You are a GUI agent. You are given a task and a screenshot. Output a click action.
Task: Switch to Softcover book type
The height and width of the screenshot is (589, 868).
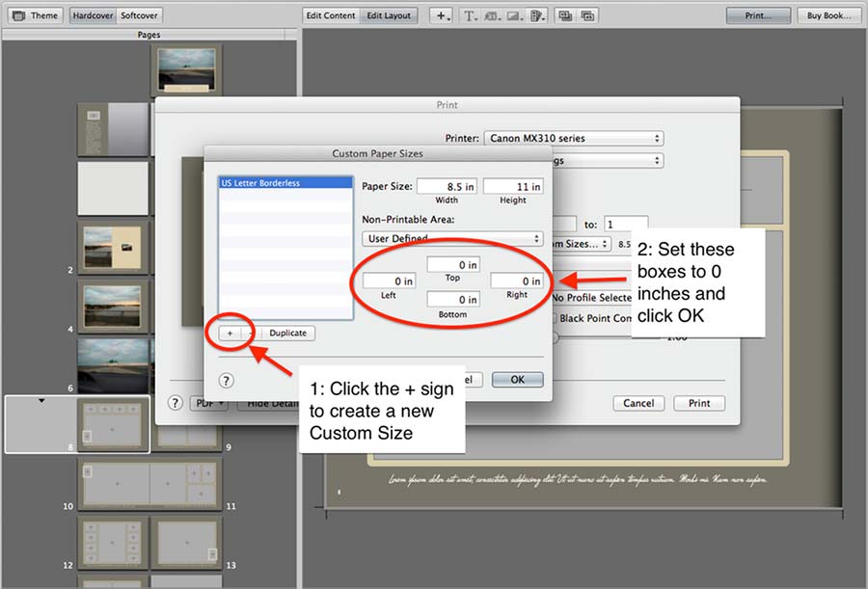[140, 15]
